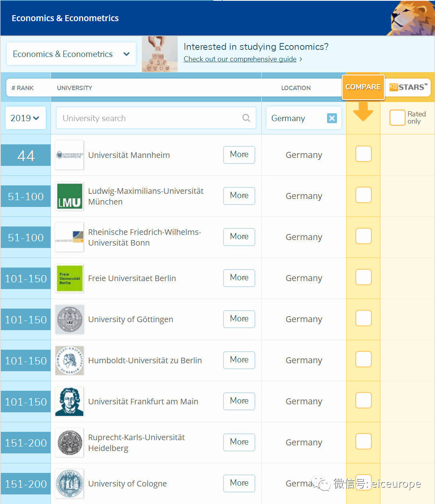The width and height of the screenshot is (435, 504).
Task: Sort by the # RANK column header
Action: point(23,88)
